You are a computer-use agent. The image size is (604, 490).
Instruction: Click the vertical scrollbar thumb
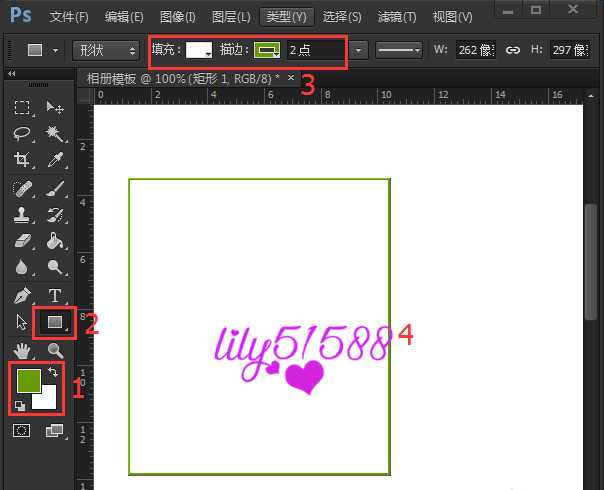tap(590, 262)
